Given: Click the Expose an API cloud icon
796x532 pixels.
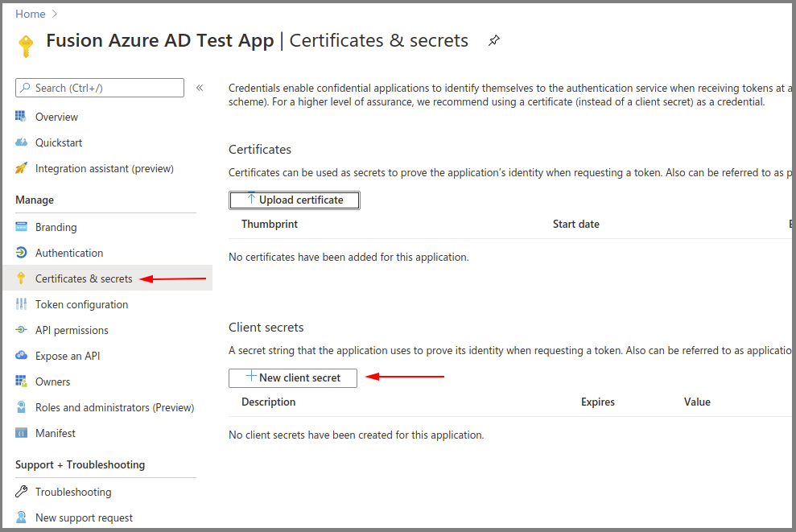Looking at the screenshot, I should (x=21, y=356).
